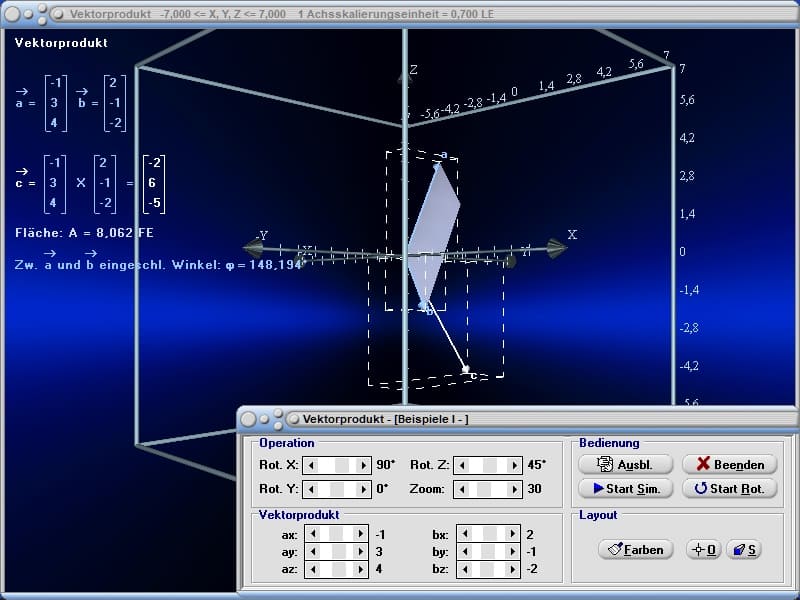
Task: Click the ax slider track
Action: [337, 534]
